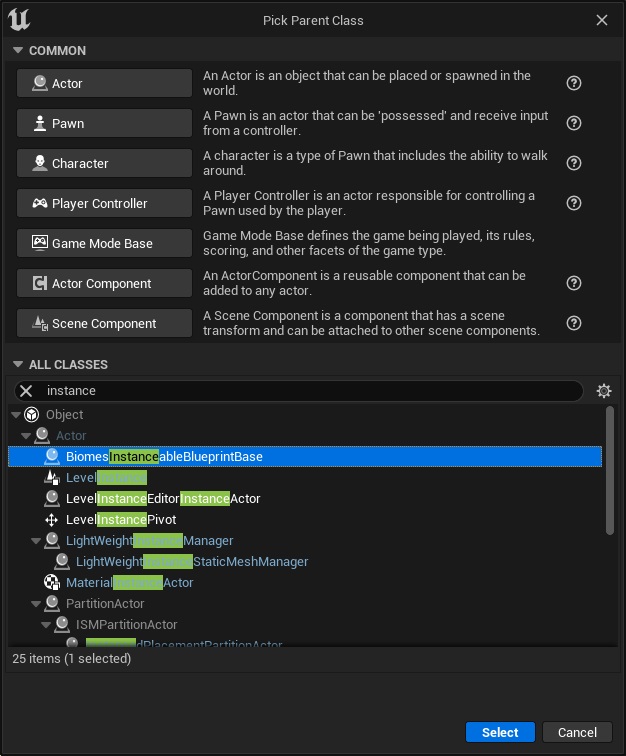This screenshot has width=626, height=756.
Task: Click help icon for Scene Component
Action: [x=574, y=323]
